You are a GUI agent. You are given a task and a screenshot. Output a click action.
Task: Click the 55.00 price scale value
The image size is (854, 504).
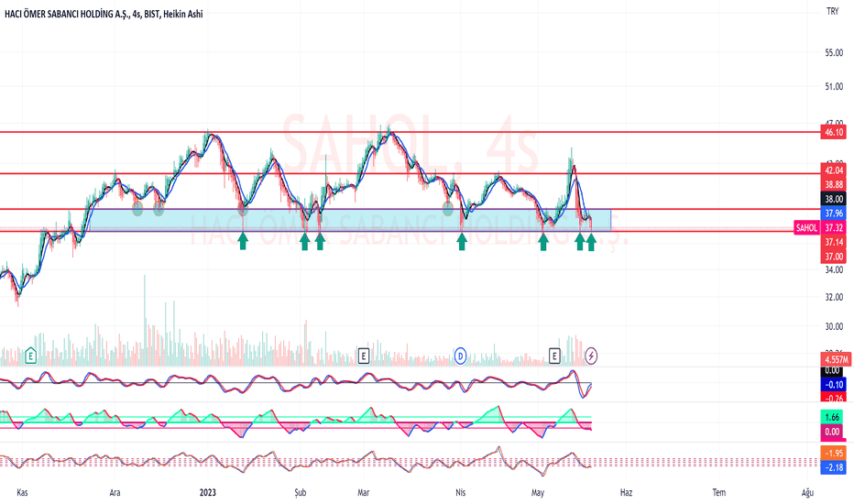[x=834, y=53]
